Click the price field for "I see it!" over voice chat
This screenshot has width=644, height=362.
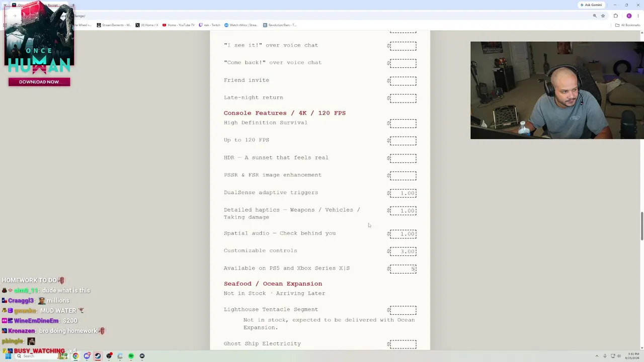403,46
